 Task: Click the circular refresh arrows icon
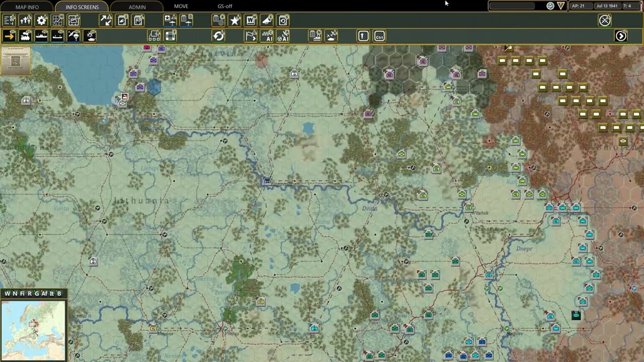[218, 36]
